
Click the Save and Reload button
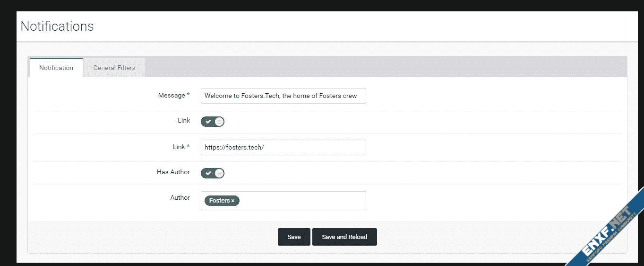coord(344,237)
